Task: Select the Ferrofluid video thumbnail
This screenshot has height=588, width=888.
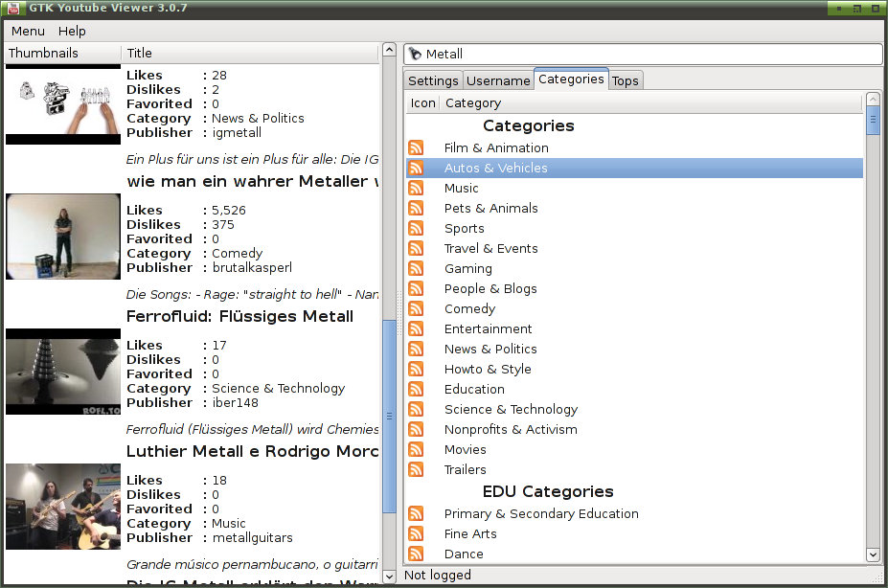Action: coord(63,372)
